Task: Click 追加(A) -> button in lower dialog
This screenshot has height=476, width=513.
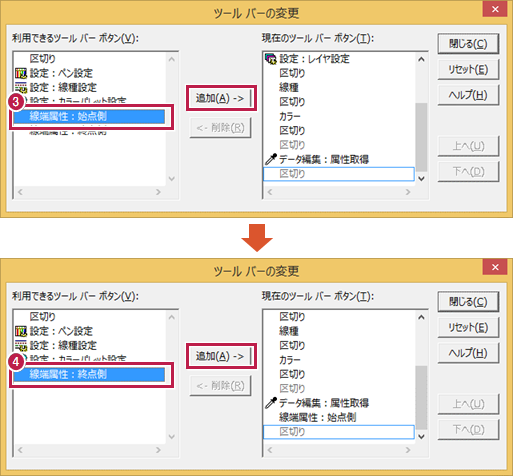Action: pyautogui.click(x=220, y=356)
